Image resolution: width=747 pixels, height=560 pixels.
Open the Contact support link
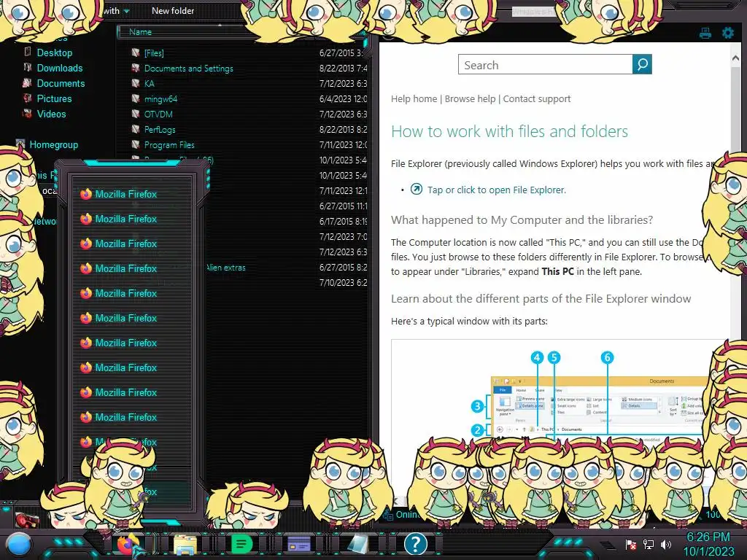point(537,98)
